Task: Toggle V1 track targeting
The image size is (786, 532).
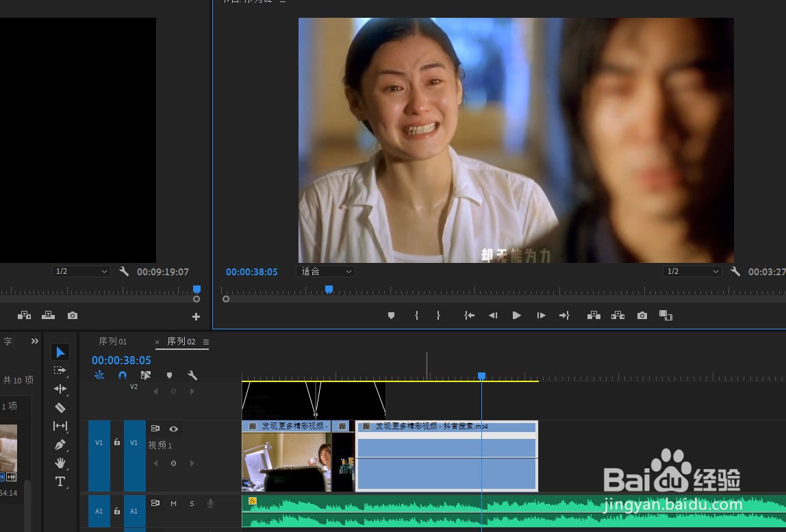Action: click(134, 456)
